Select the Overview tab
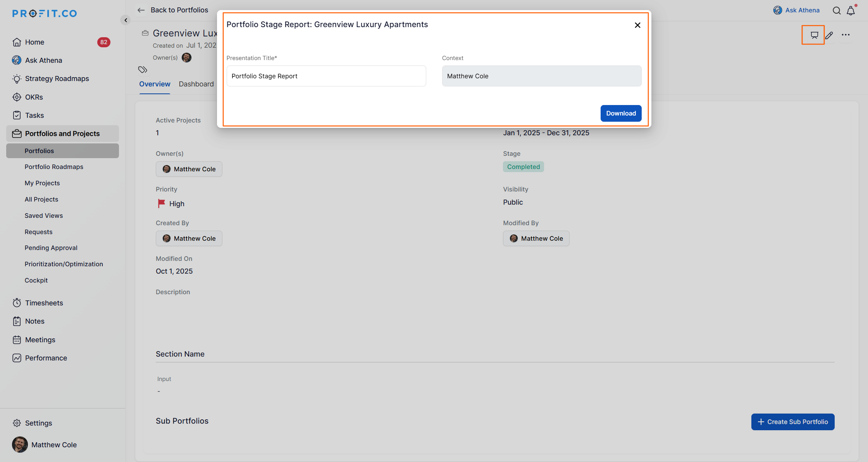The width and height of the screenshot is (868, 462). point(155,84)
